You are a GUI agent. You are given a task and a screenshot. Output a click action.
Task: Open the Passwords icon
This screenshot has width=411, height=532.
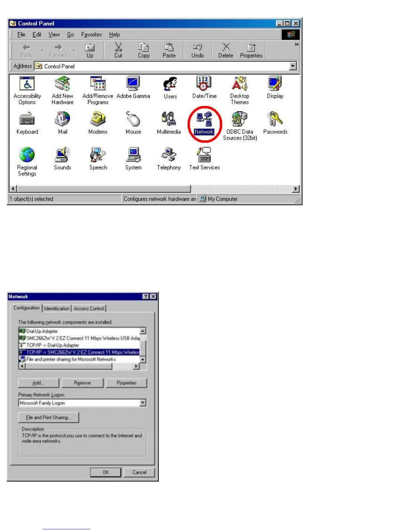(x=275, y=123)
